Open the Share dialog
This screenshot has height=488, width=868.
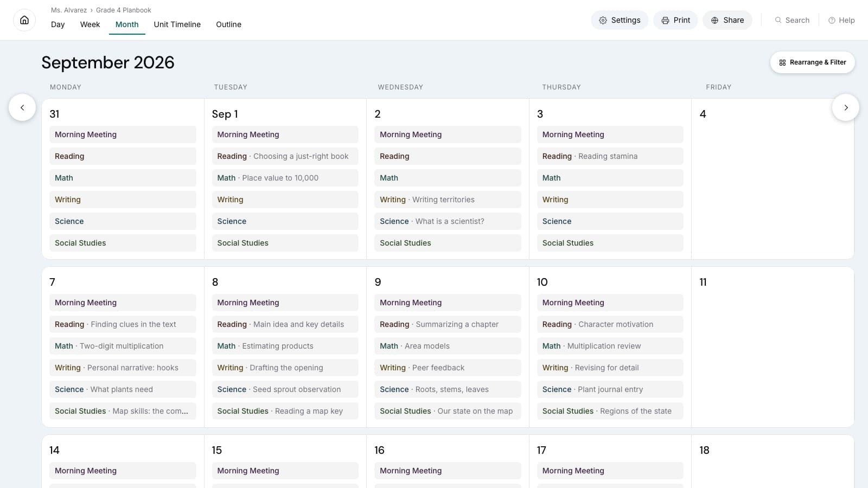click(x=727, y=20)
